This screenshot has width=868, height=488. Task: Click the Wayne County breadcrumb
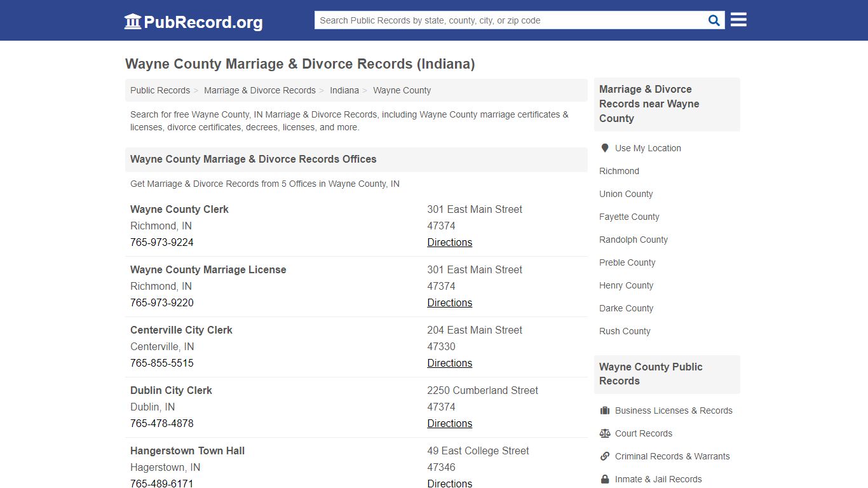pos(402,90)
